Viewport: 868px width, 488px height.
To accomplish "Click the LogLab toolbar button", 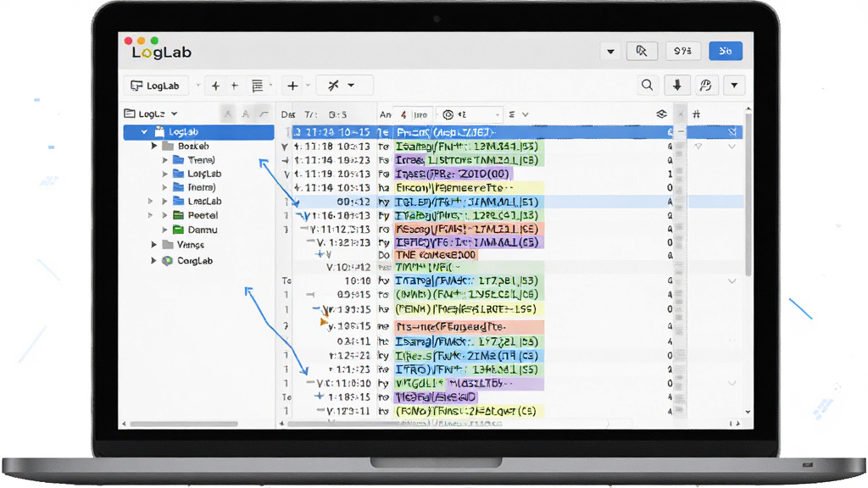I will point(156,86).
